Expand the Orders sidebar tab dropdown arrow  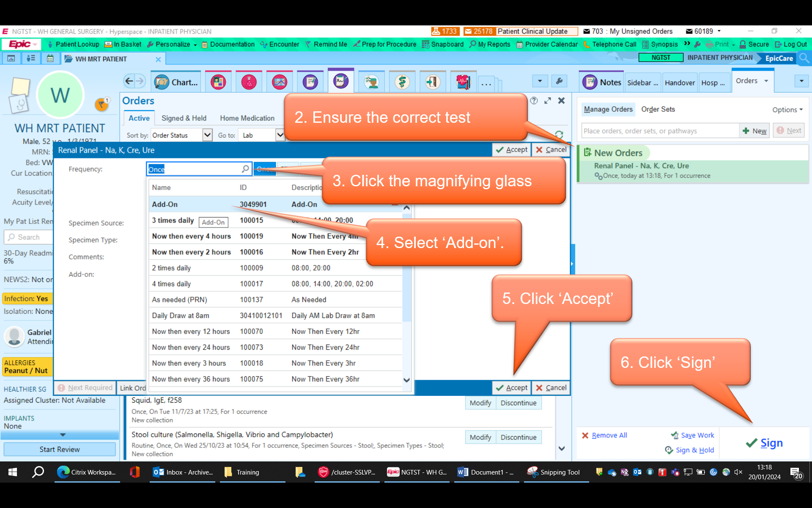pos(766,81)
